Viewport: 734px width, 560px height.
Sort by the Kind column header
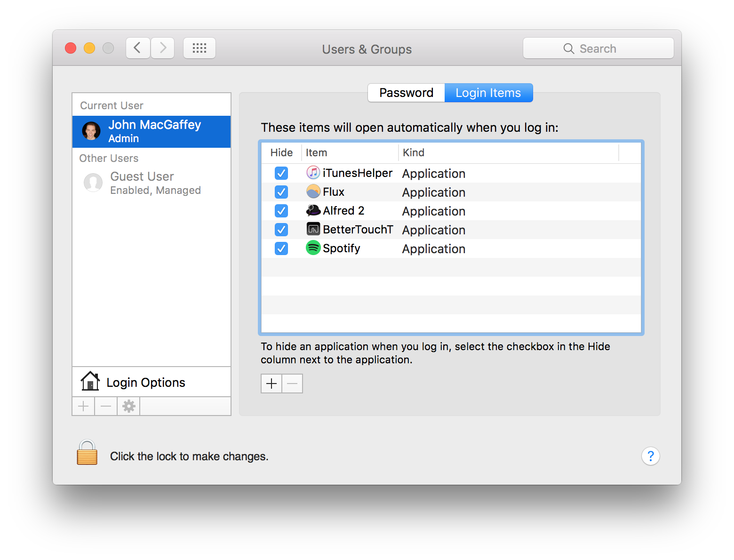click(x=509, y=152)
